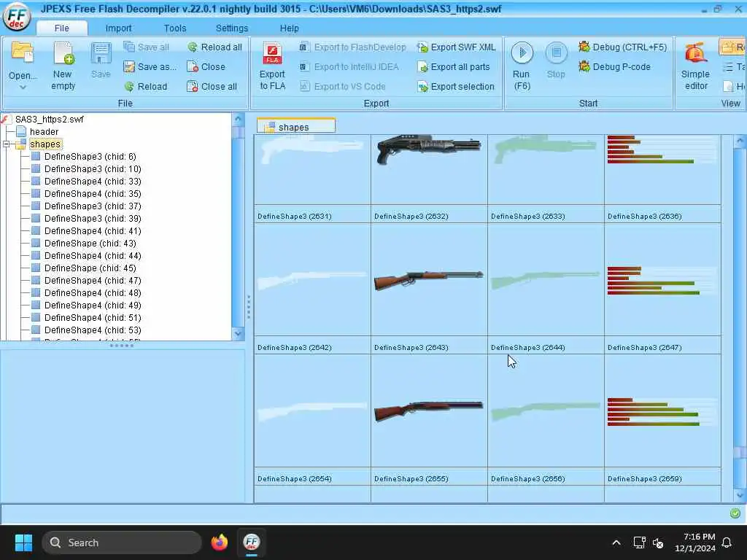Select DefineShape4 (chid: 33)
This screenshot has height=560, width=747.
93,181
